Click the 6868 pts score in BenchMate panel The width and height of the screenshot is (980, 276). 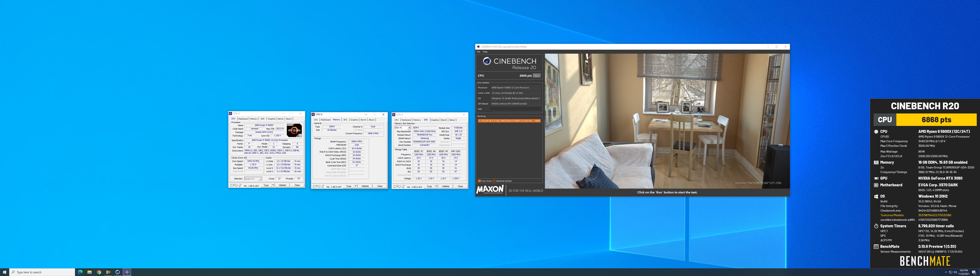(936, 120)
